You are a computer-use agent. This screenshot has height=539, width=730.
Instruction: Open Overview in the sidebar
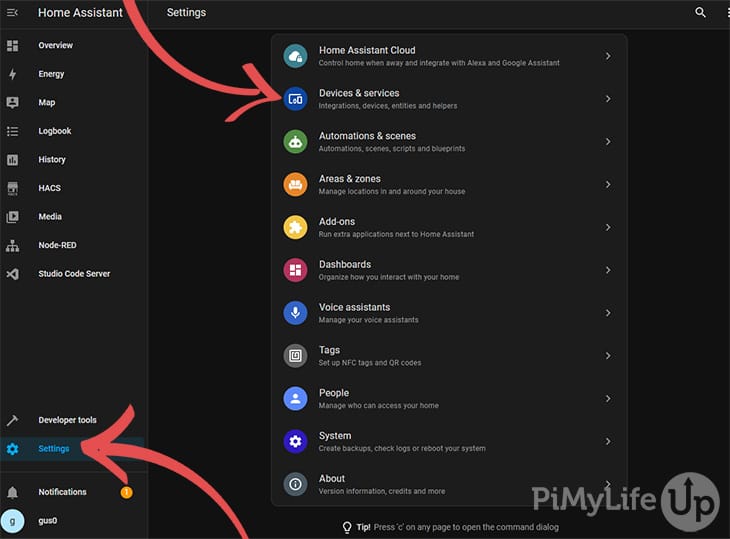[55, 46]
